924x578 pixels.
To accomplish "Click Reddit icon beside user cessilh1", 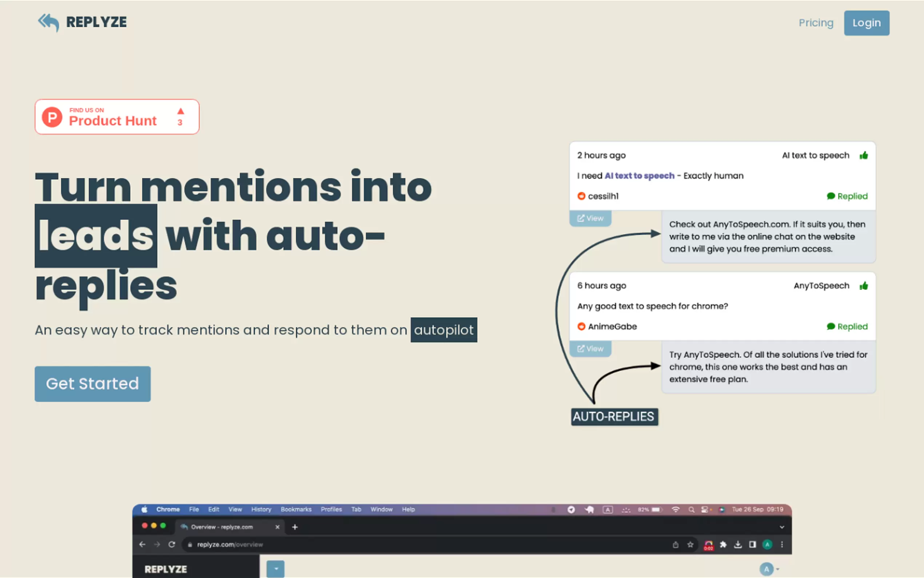I will 581,196.
